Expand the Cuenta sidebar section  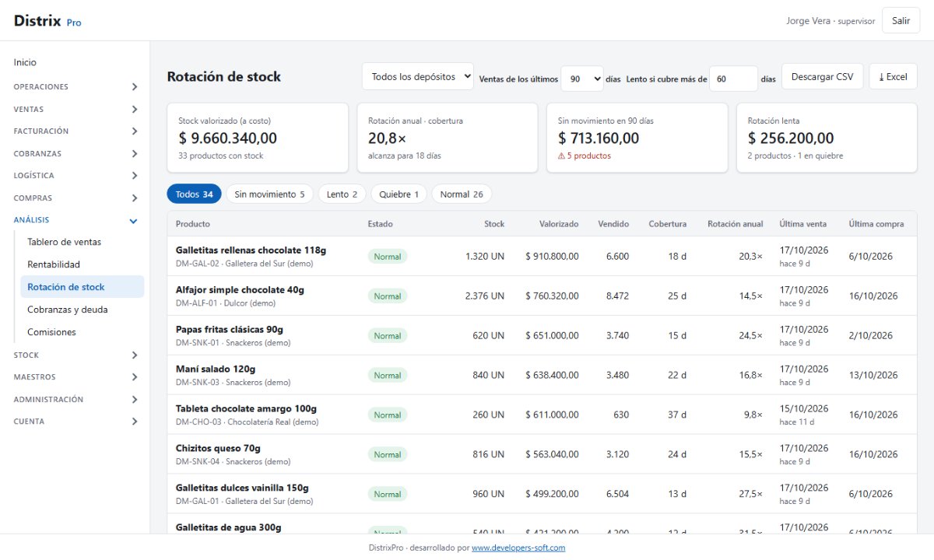[75, 422]
